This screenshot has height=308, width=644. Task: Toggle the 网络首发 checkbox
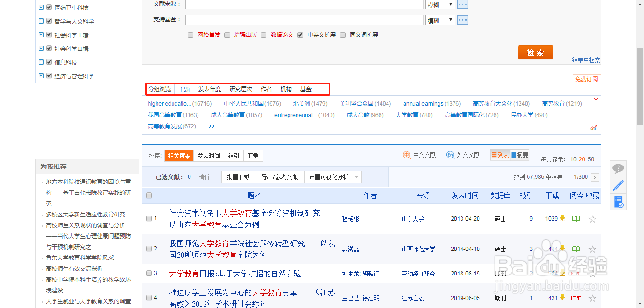[190, 35]
